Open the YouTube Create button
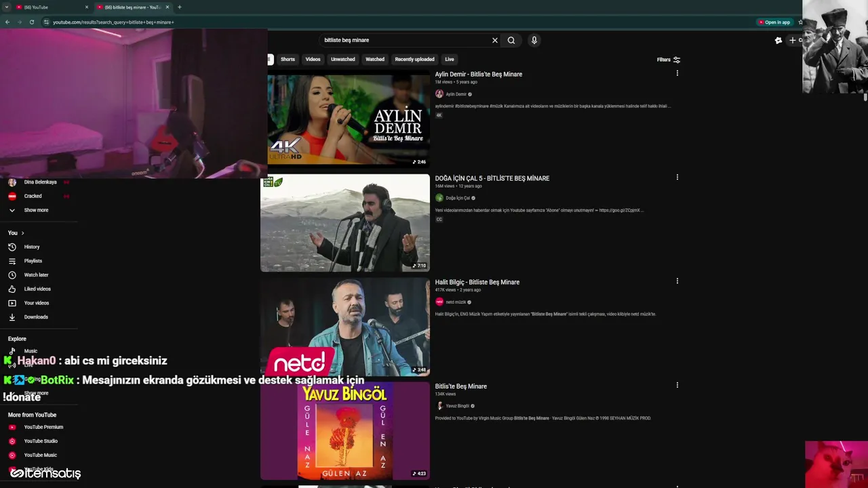This screenshot has width=868, height=488. pos(795,40)
